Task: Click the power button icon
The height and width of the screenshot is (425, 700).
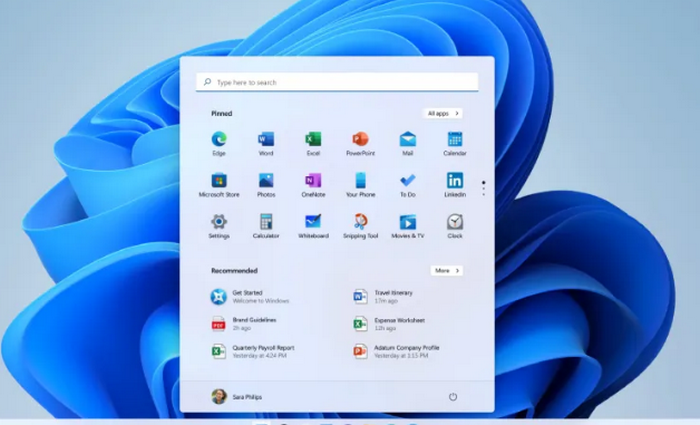Action: 453,396
